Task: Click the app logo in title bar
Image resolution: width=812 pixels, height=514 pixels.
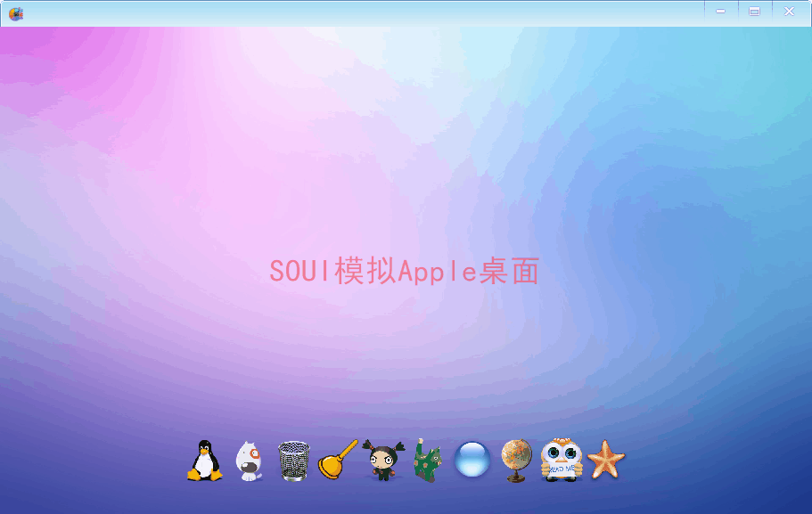Action: (x=16, y=13)
